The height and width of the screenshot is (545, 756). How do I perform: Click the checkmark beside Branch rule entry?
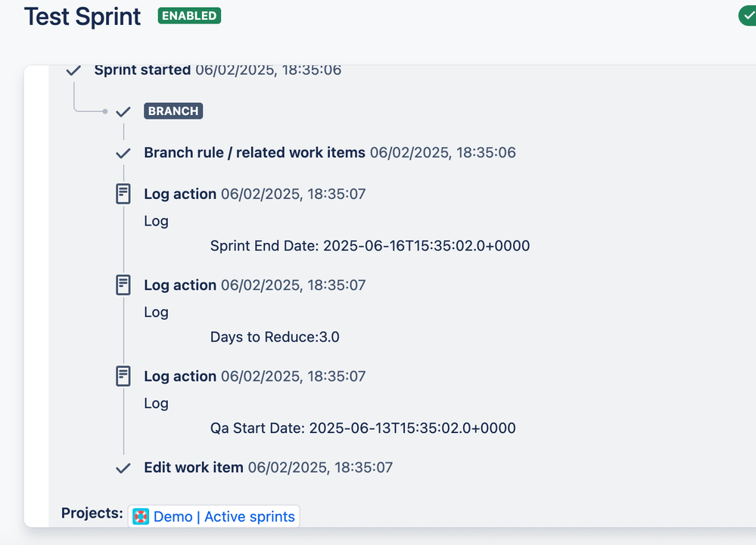coord(123,153)
